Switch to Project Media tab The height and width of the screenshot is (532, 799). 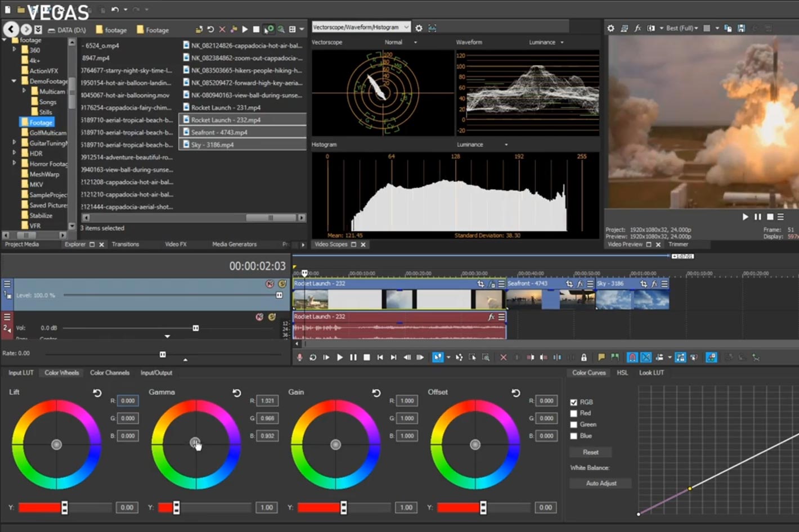[22, 245]
